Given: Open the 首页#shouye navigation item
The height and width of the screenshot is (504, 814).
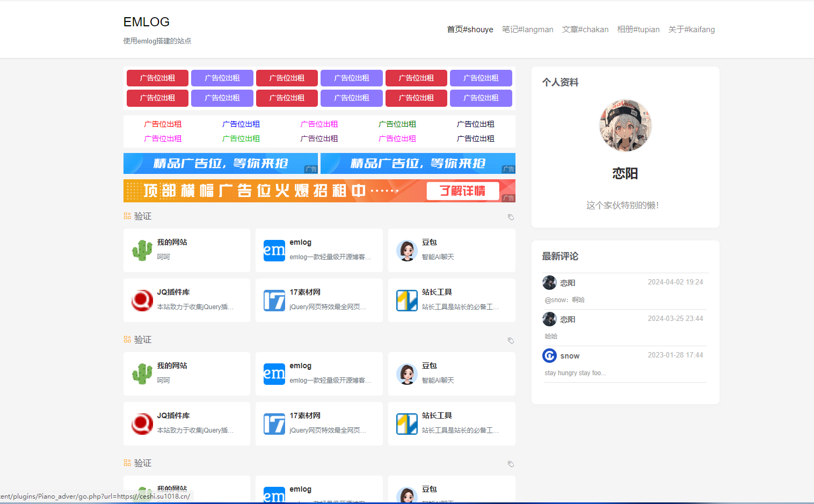Looking at the screenshot, I should click(x=470, y=30).
